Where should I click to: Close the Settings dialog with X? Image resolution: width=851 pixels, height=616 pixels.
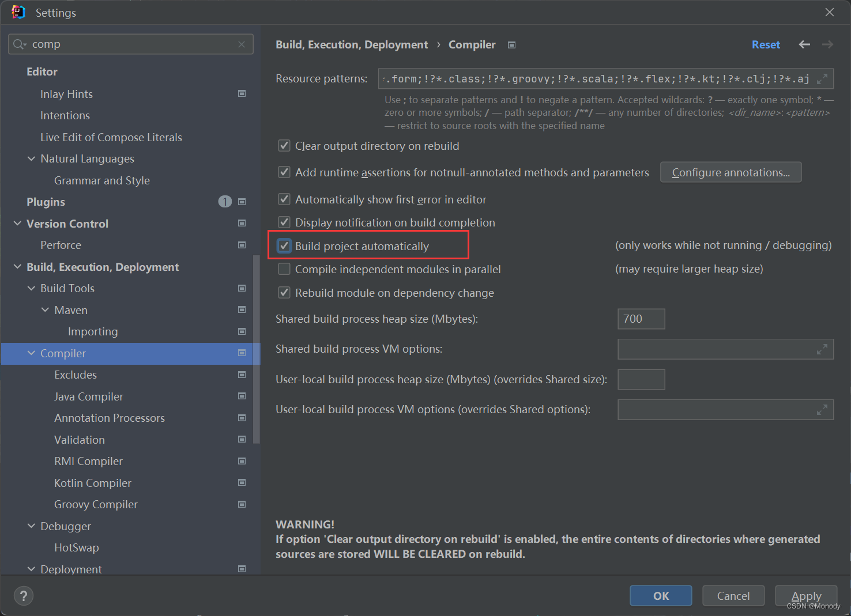(830, 12)
